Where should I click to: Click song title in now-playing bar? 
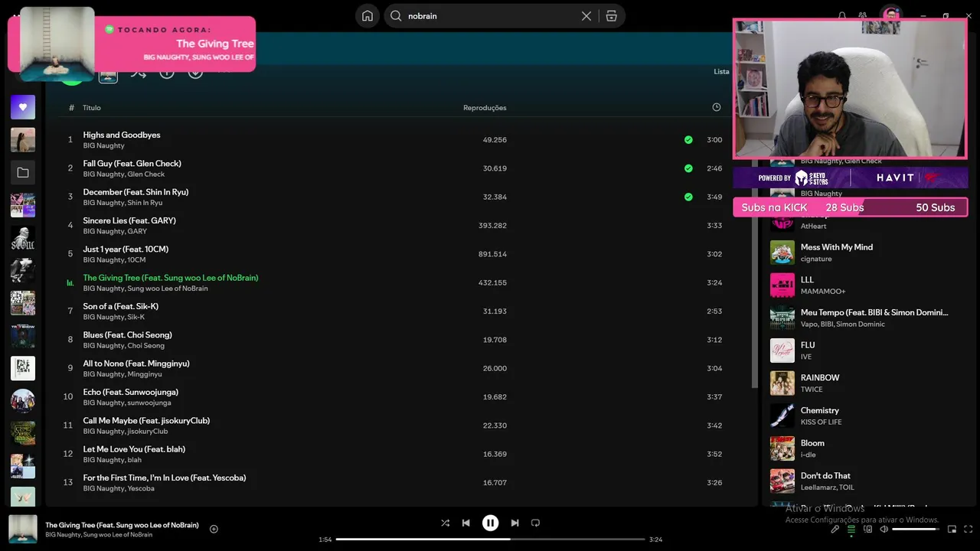(x=122, y=525)
